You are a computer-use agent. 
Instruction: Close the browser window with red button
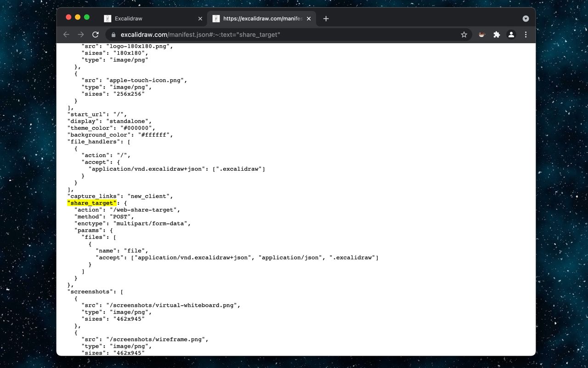pyautogui.click(x=68, y=17)
